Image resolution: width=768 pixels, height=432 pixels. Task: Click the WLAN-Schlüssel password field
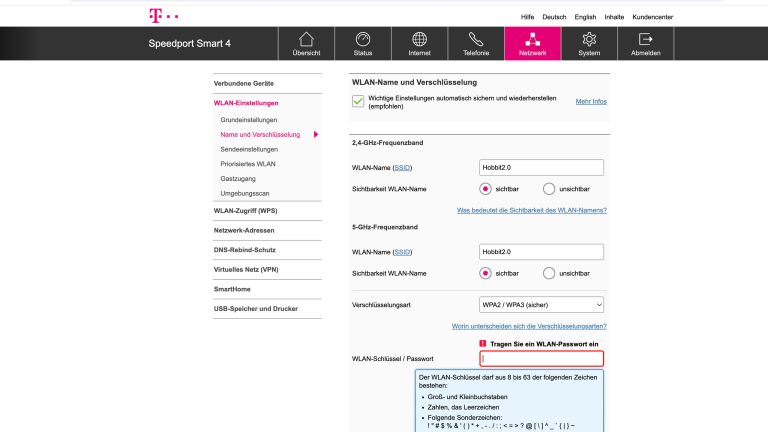pyautogui.click(x=541, y=358)
